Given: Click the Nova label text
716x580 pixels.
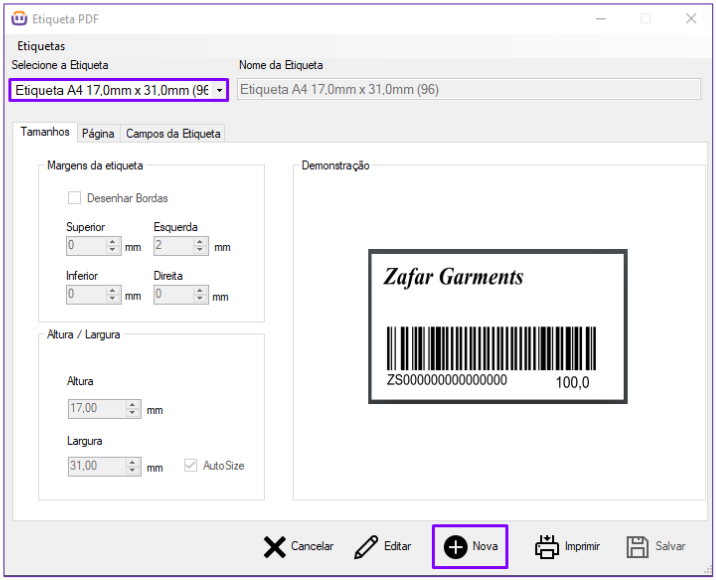Looking at the screenshot, I should (485, 546).
